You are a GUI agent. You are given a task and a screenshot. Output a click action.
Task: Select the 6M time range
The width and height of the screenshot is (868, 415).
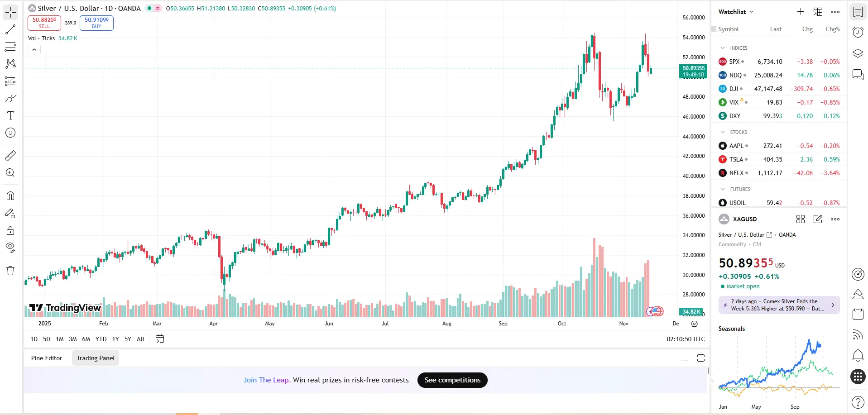pos(86,339)
